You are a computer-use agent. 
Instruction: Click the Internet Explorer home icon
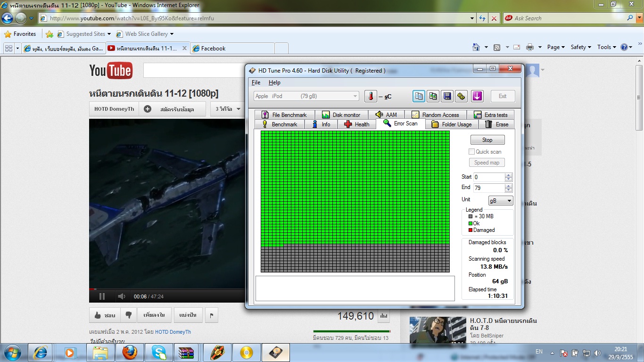tap(476, 47)
